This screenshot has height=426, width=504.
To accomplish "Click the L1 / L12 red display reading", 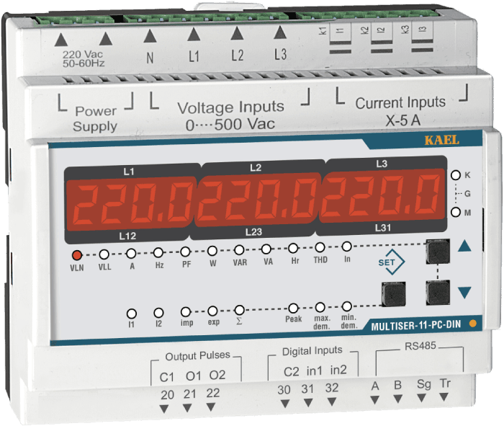I will [x=130, y=204].
